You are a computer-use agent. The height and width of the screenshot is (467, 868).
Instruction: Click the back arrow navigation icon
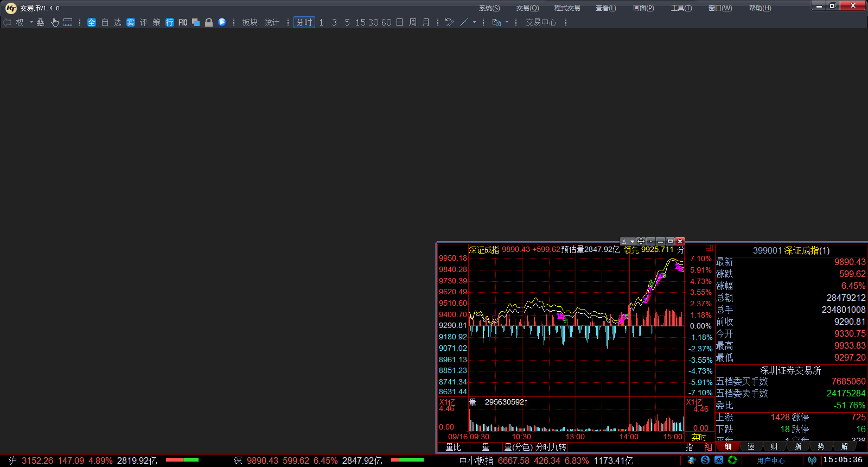(x=7, y=22)
